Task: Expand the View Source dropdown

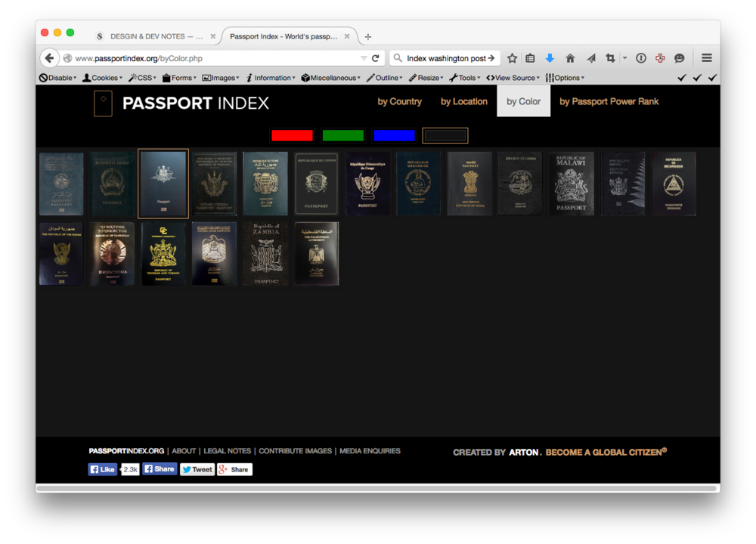Action: 513,77
